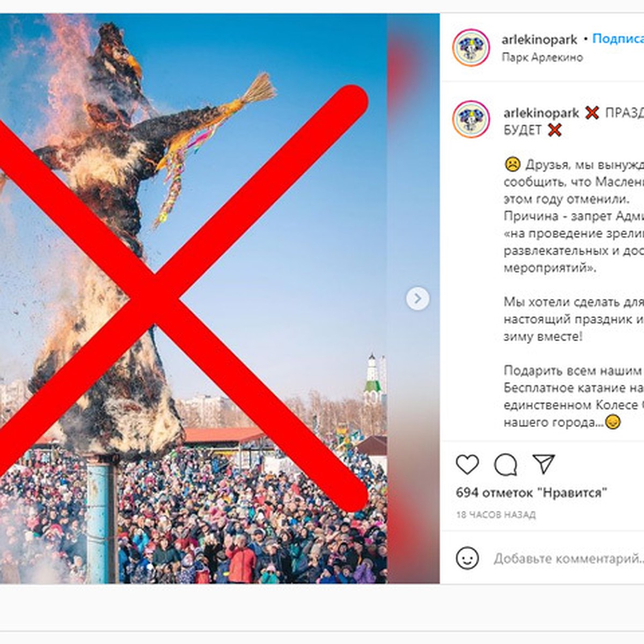Open arlekinopark avatar beside caption
The width and height of the screenshot is (644, 644).
(x=471, y=119)
